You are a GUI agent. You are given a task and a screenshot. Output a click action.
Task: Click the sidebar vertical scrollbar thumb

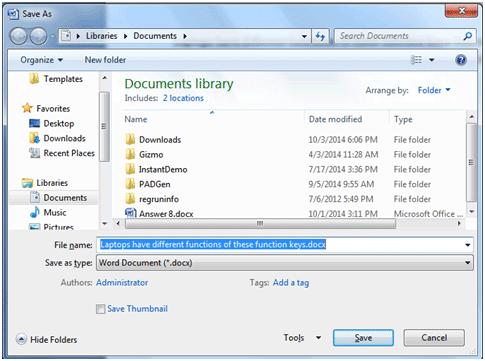click(104, 127)
